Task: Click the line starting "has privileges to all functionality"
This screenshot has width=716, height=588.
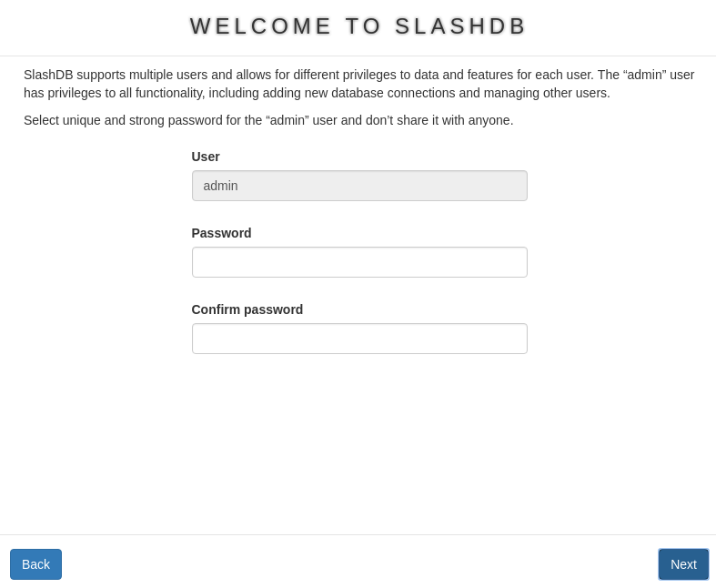Action: (x=317, y=93)
